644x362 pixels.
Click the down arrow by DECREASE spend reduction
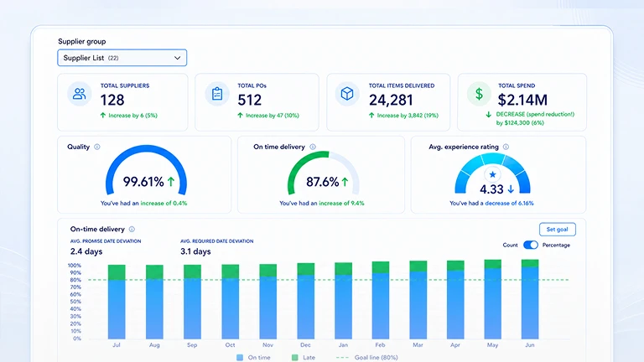click(488, 115)
